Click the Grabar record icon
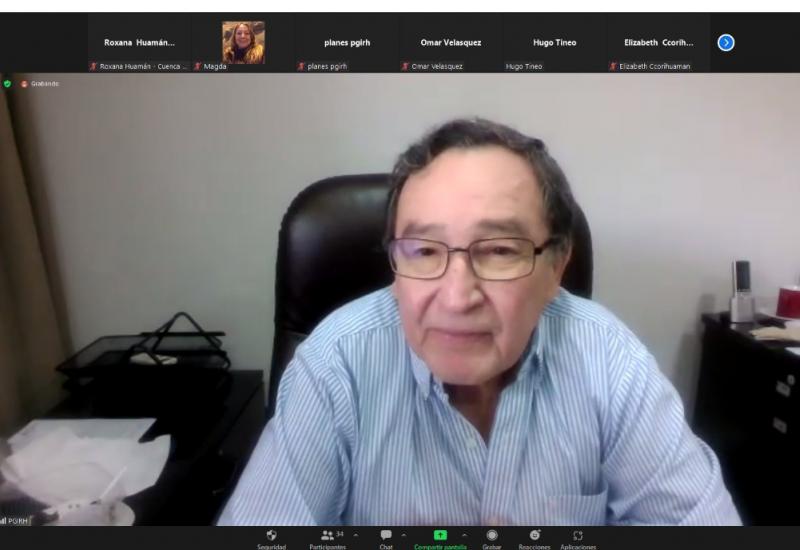800x550 pixels. tap(492, 536)
